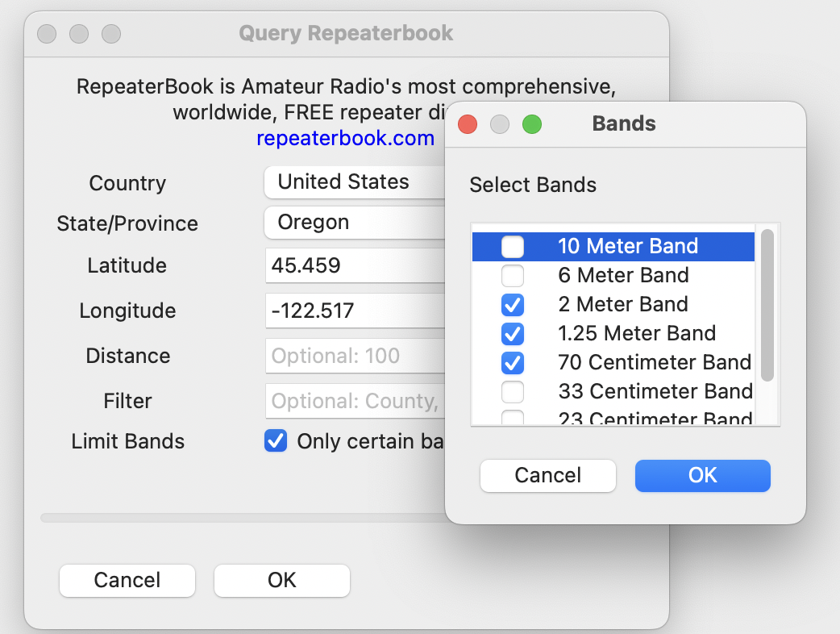Viewport: 840px width, 634px height.
Task: Select the 1.25 Meter Band row label
Action: (637, 333)
